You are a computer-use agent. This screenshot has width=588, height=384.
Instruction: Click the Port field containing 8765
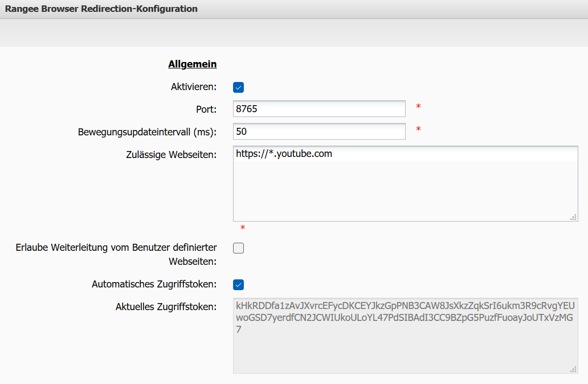pyautogui.click(x=319, y=108)
